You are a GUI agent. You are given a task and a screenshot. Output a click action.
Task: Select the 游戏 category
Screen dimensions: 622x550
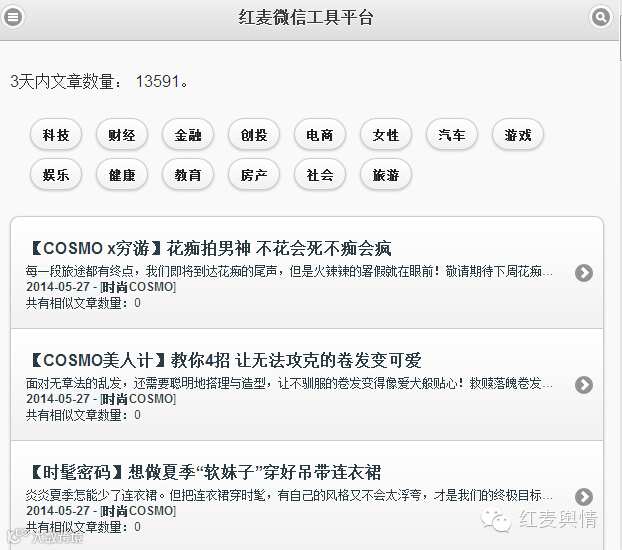click(518, 135)
